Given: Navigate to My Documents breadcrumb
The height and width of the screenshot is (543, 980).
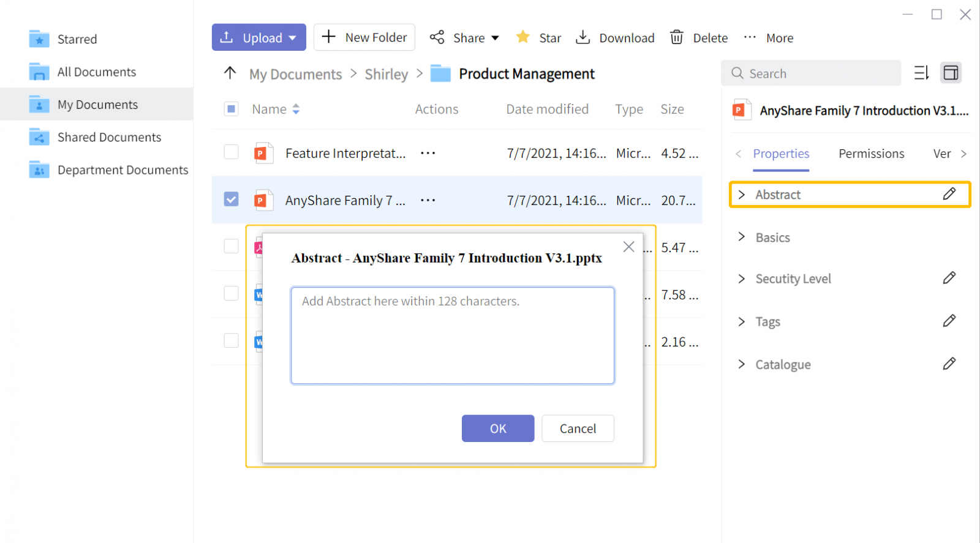Looking at the screenshot, I should click(x=295, y=74).
